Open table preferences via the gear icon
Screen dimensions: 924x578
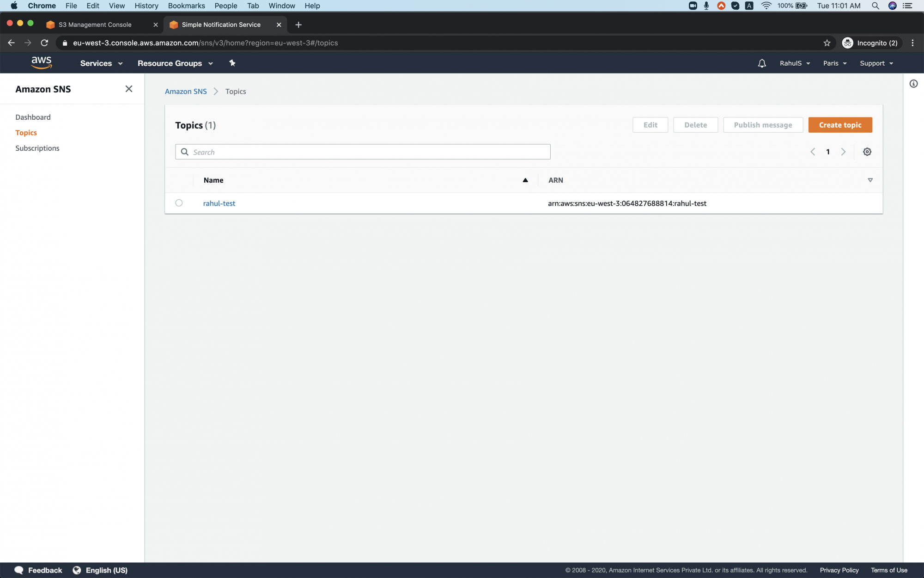867,152
